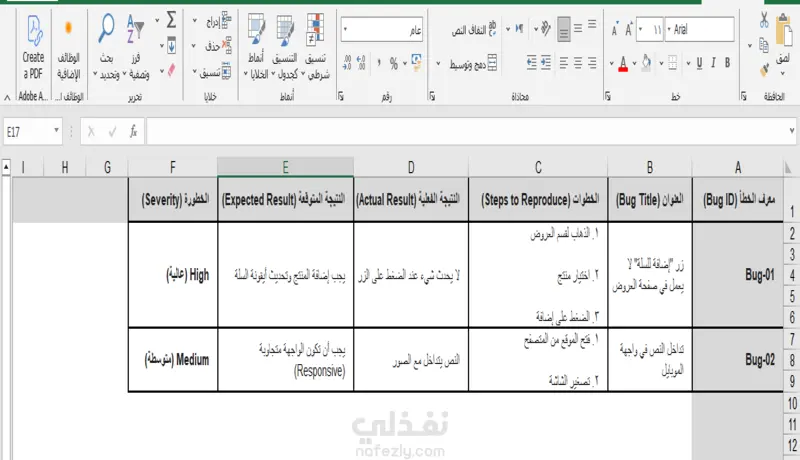Click the Create a PDF button

tap(33, 47)
